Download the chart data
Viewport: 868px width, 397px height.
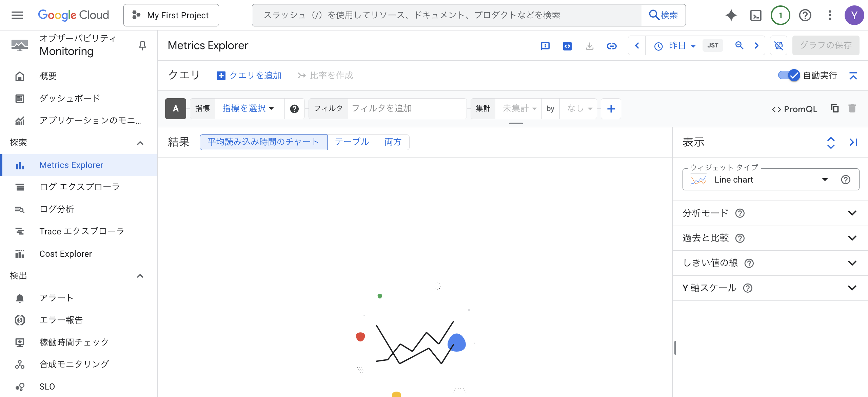pos(590,46)
